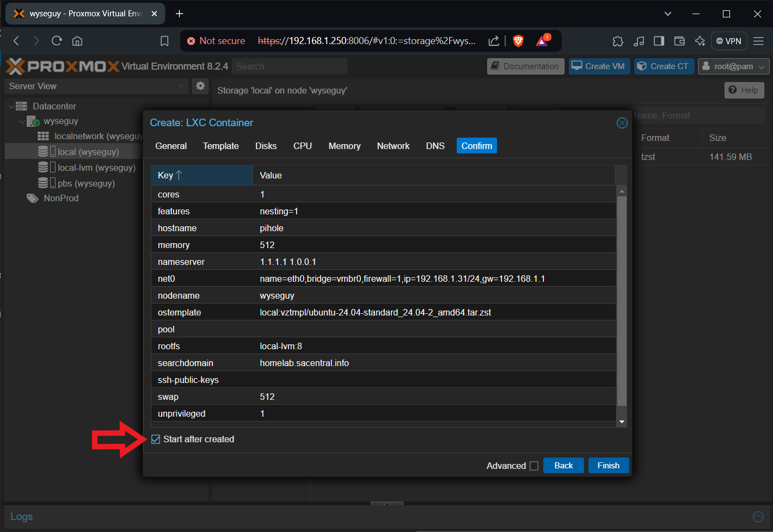Click Create CT button
773x532 pixels.
664,66
